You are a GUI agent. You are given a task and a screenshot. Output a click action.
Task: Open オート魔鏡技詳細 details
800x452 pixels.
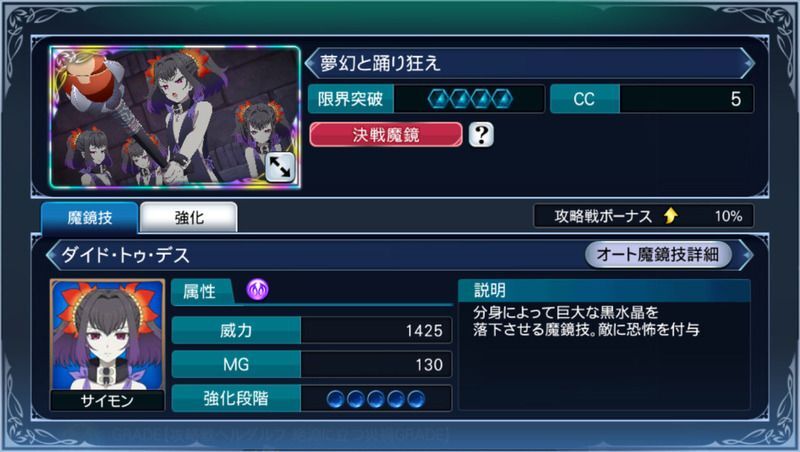(x=658, y=255)
